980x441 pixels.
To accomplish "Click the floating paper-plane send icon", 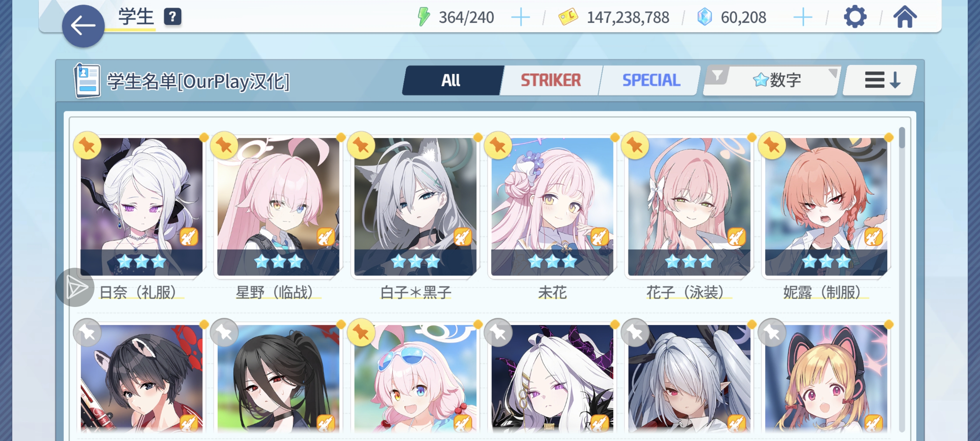I will click(75, 287).
